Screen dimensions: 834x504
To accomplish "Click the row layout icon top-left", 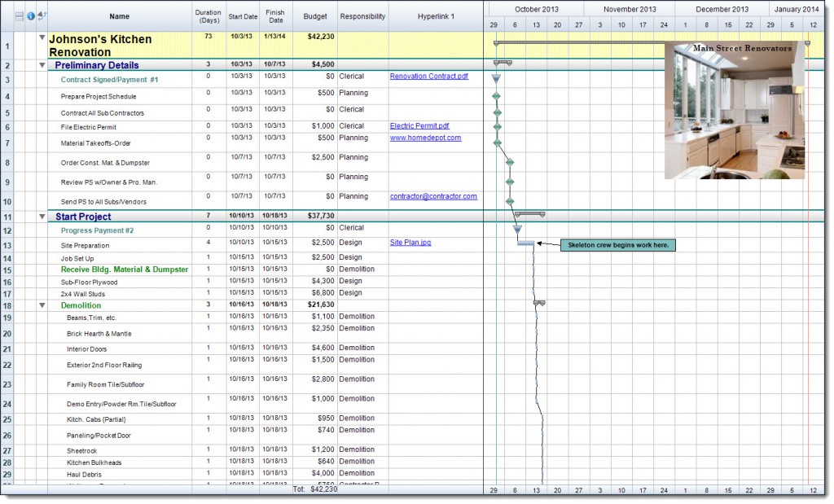I will click(20, 15).
